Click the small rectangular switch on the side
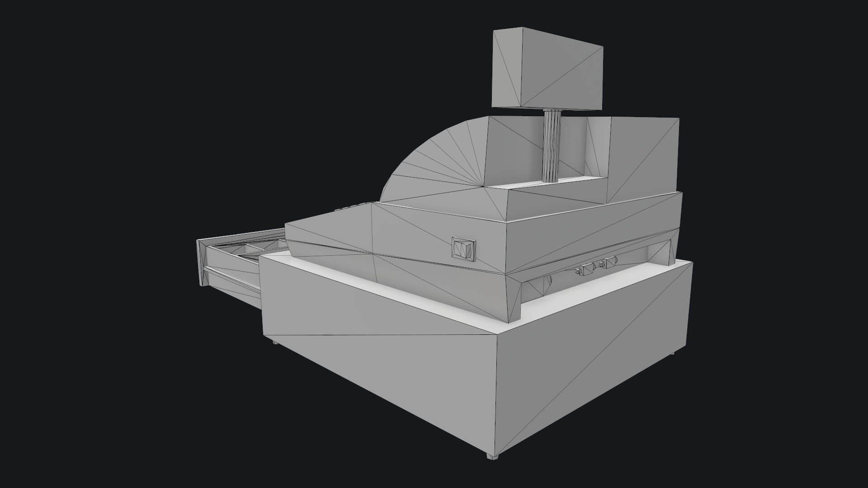The image size is (868, 488). tap(464, 249)
